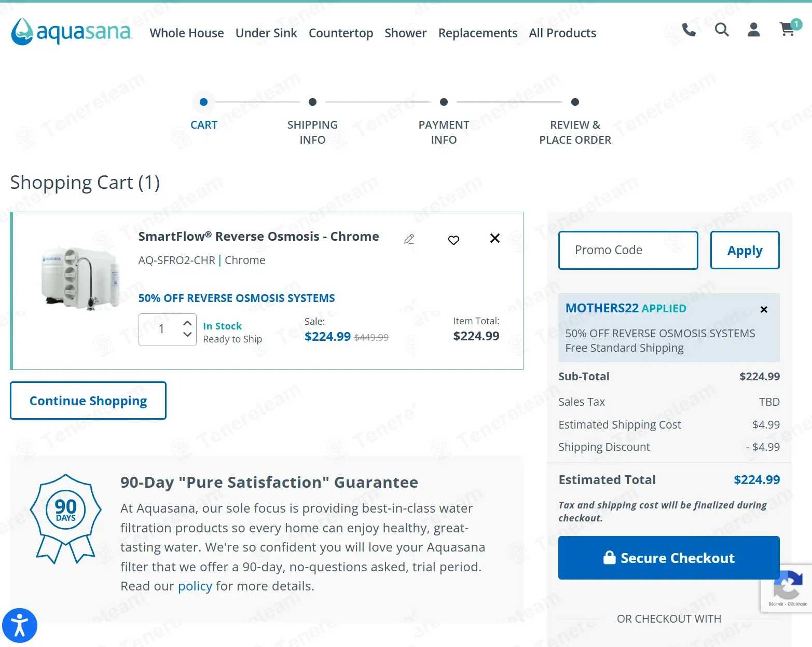The width and height of the screenshot is (812, 647).
Task: Open the shopping cart icon
Action: pos(788,30)
